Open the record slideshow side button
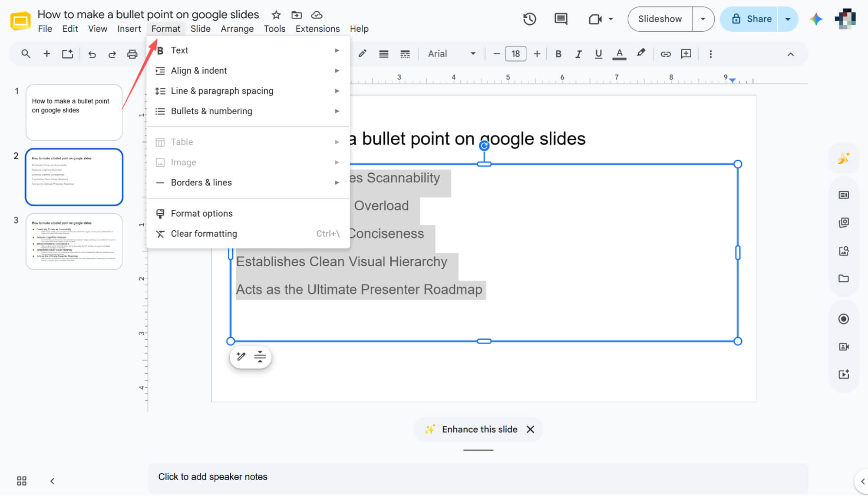This screenshot has height=496, width=868. click(x=843, y=319)
